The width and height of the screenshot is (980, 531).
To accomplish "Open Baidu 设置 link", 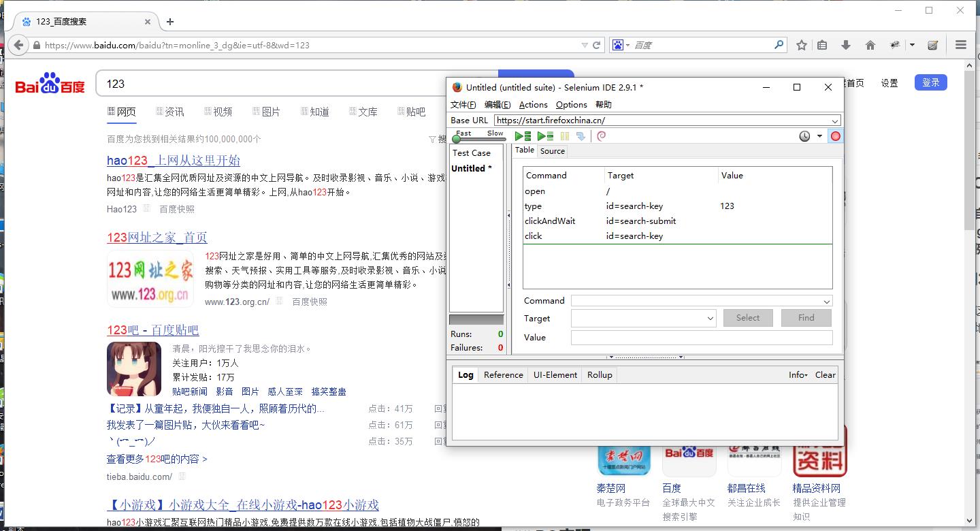I will click(x=889, y=83).
